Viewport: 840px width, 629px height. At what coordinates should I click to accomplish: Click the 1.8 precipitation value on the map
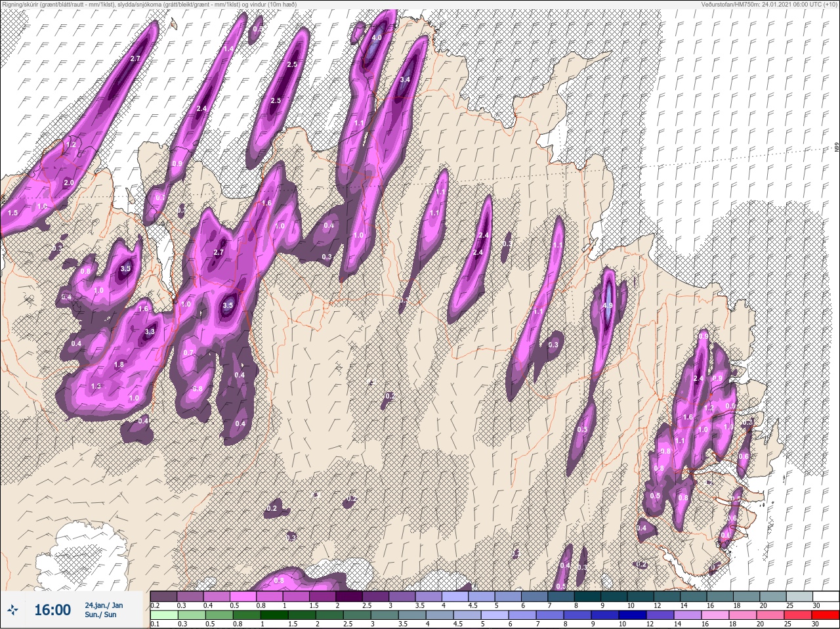click(119, 364)
